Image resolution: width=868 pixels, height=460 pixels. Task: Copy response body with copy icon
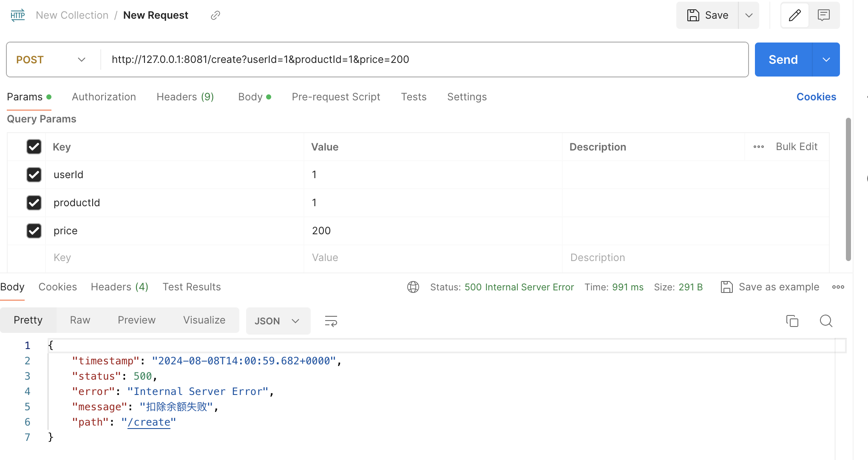click(792, 321)
